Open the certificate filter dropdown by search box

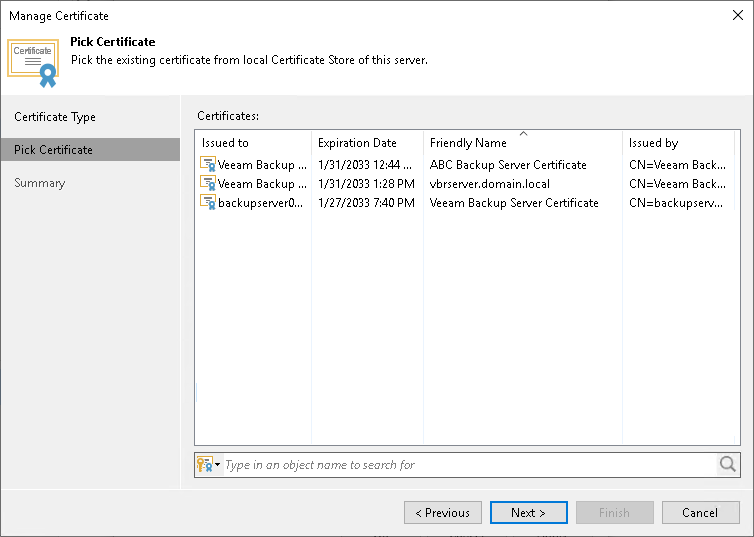point(208,464)
